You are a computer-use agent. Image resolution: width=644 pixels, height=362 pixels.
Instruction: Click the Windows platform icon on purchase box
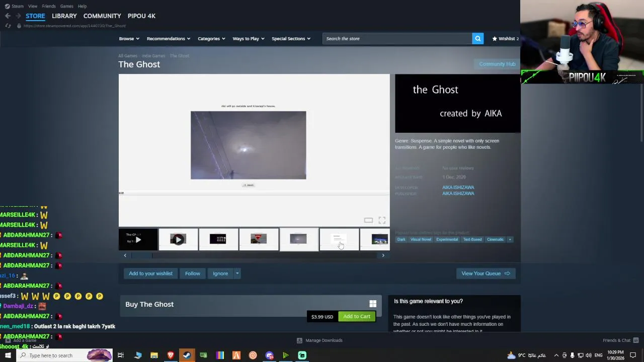tap(373, 304)
